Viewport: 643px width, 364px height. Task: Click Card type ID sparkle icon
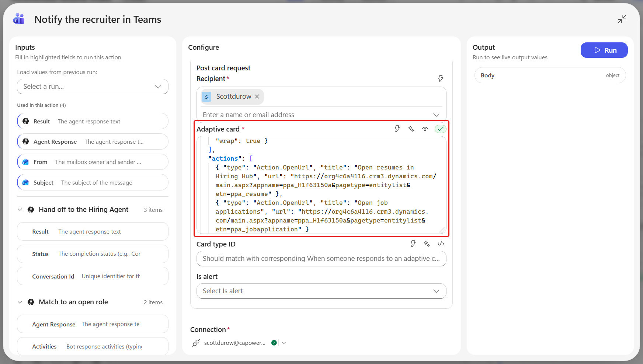tap(427, 244)
